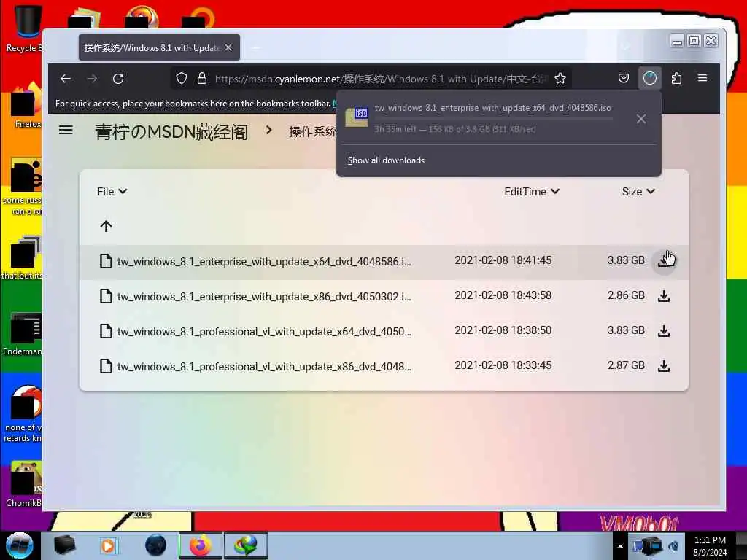The height and width of the screenshot is (560, 747).
Task: Click the edit time 2021-02-08 18:33:45
Action: click(x=503, y=365)
